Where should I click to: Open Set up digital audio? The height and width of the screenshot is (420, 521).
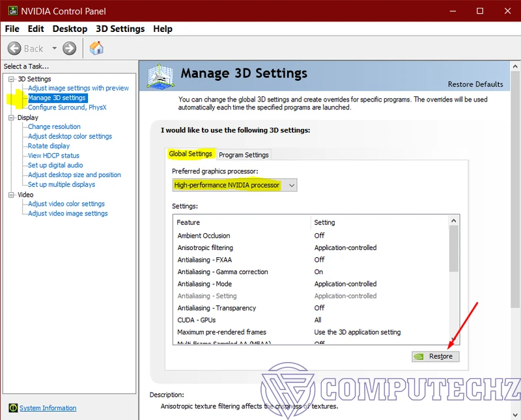55,165
